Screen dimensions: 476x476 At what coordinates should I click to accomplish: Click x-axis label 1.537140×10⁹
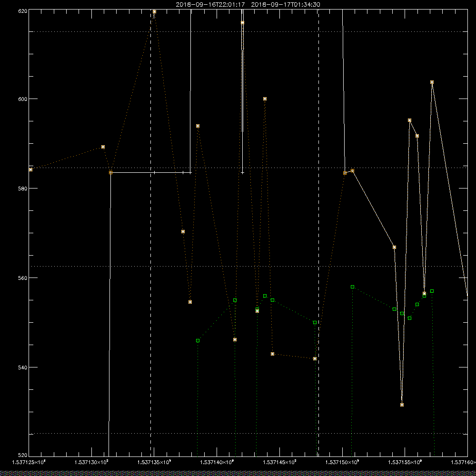[x=218, y=462]
